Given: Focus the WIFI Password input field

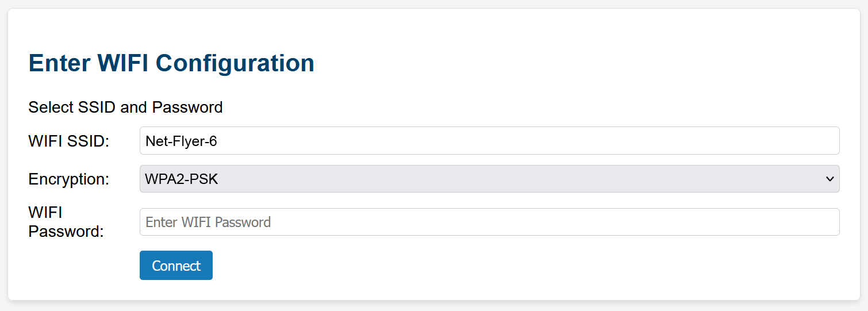Looking at the screenshot, I should [489, 222].
